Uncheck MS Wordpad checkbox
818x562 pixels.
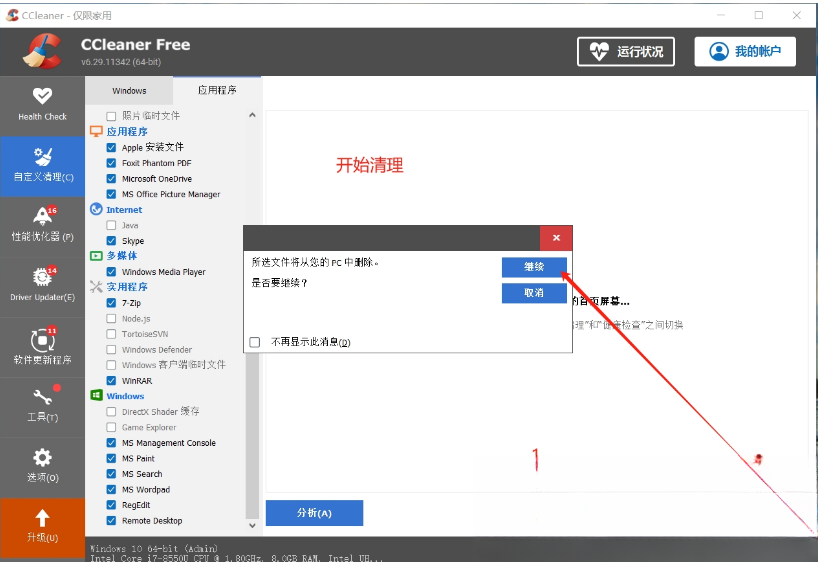111,489
